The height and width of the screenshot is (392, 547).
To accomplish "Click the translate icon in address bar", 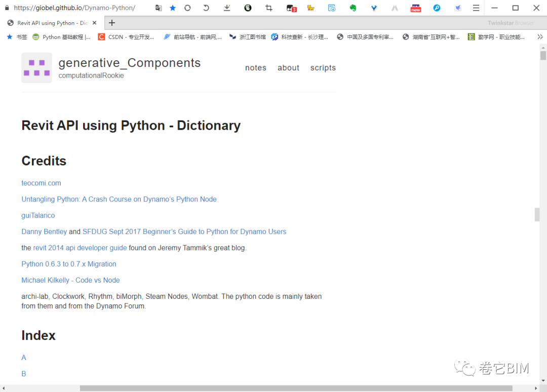I will tap(159, 8).
